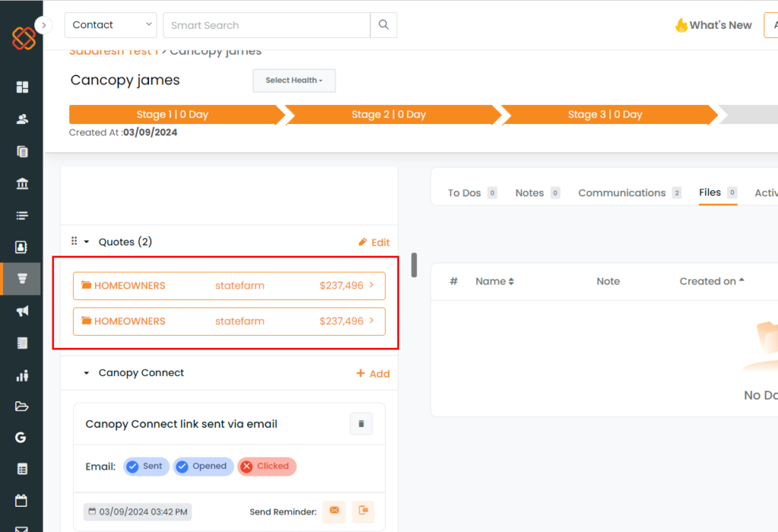Send reminder via email envelope icon

coord(334,511)
